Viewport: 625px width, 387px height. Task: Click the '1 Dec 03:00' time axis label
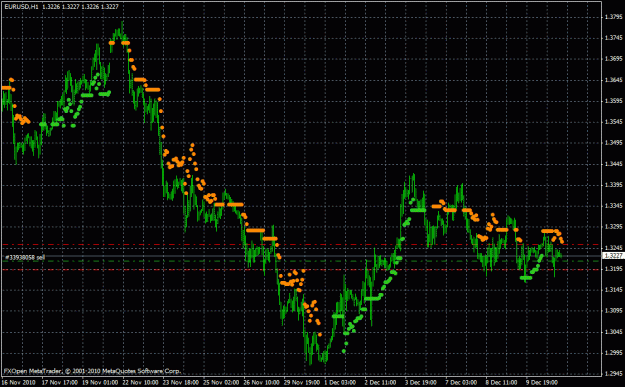pos(340,382)
